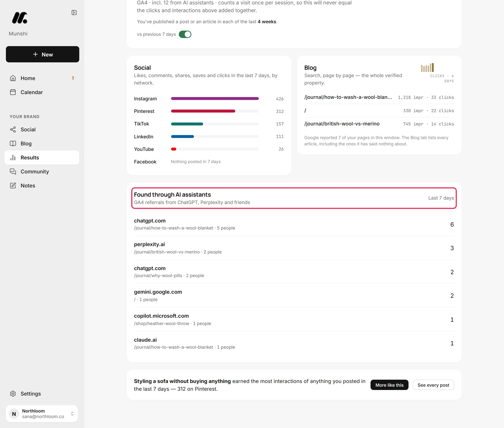
Task: Select chatgpt.com row for why-wool-pills
Action: tap(294, 272)
